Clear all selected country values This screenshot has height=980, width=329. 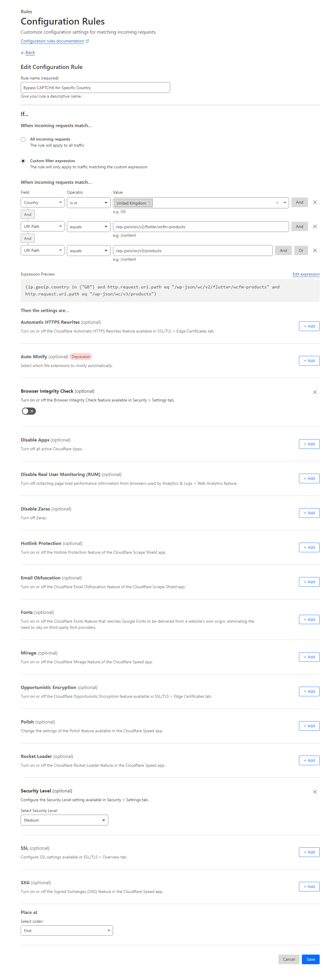tap(277, 203)
